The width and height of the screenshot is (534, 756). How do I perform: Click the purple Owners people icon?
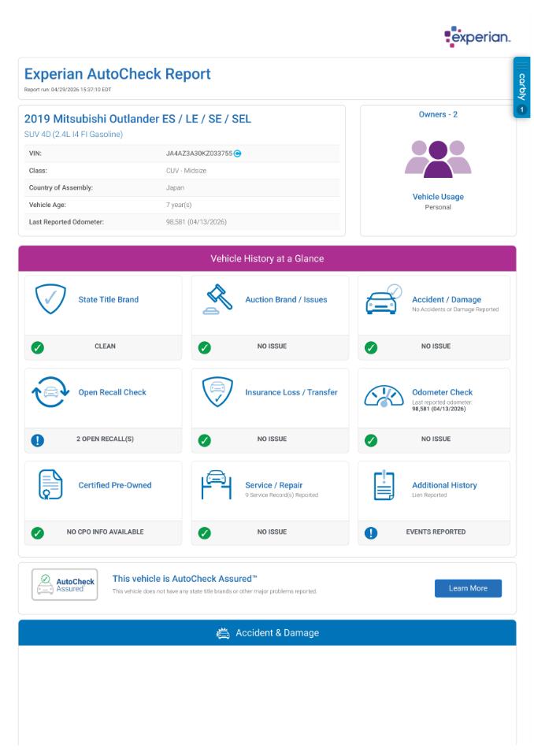[438, 158]
